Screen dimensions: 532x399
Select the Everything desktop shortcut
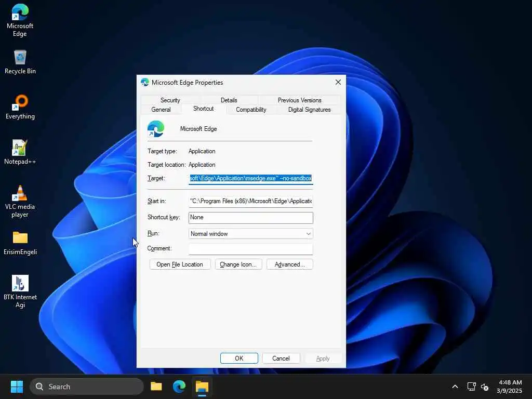pyautogui.click(x=20, y=107)
